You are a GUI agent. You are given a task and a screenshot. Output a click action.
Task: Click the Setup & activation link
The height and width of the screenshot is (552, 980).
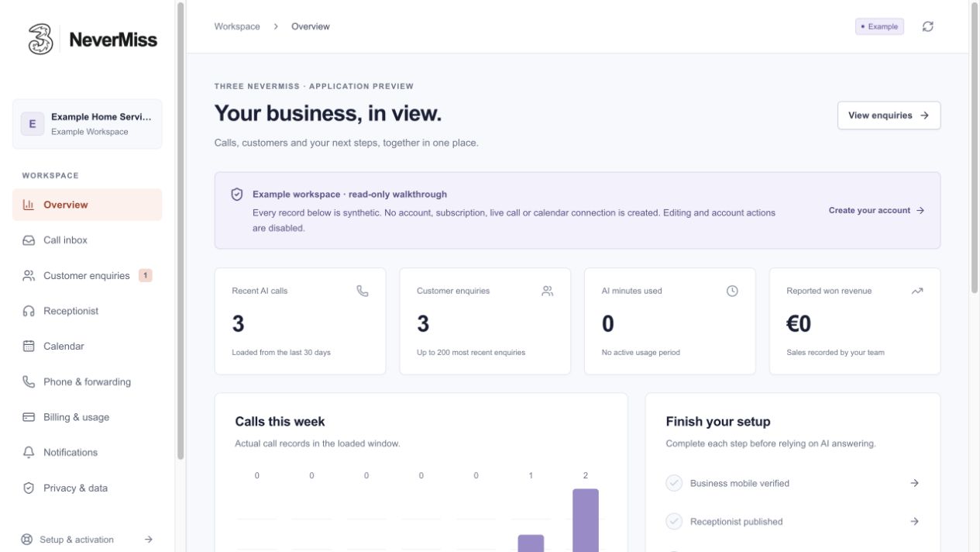click(88, 540)
